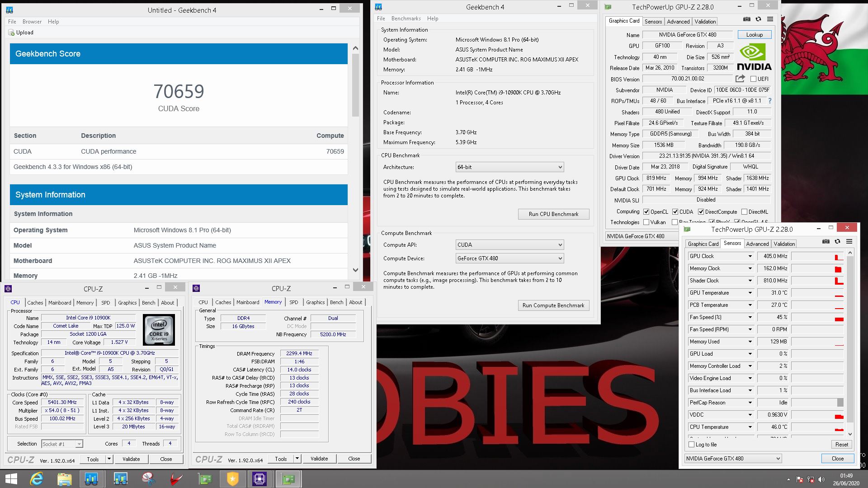Switch to CPU-Z purple chip taskbar icon

point(259,479)
